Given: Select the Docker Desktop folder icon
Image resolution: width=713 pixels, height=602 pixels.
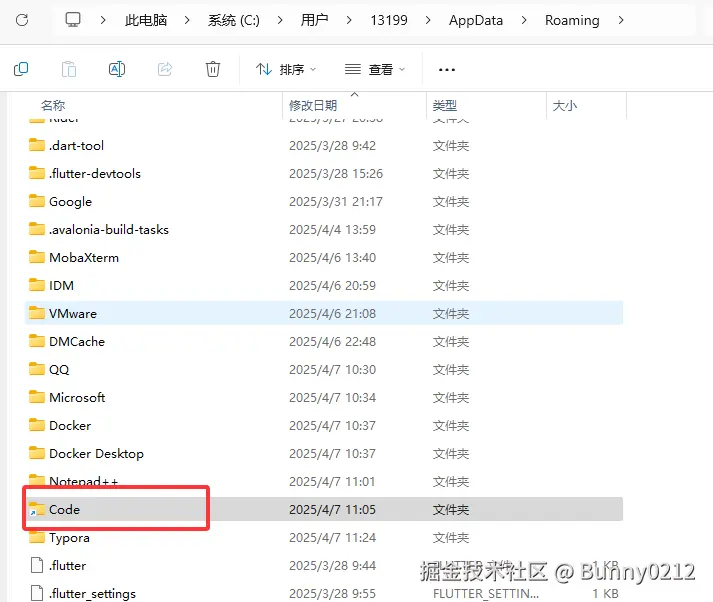Looking at the screenshot, I should [37, 453].
